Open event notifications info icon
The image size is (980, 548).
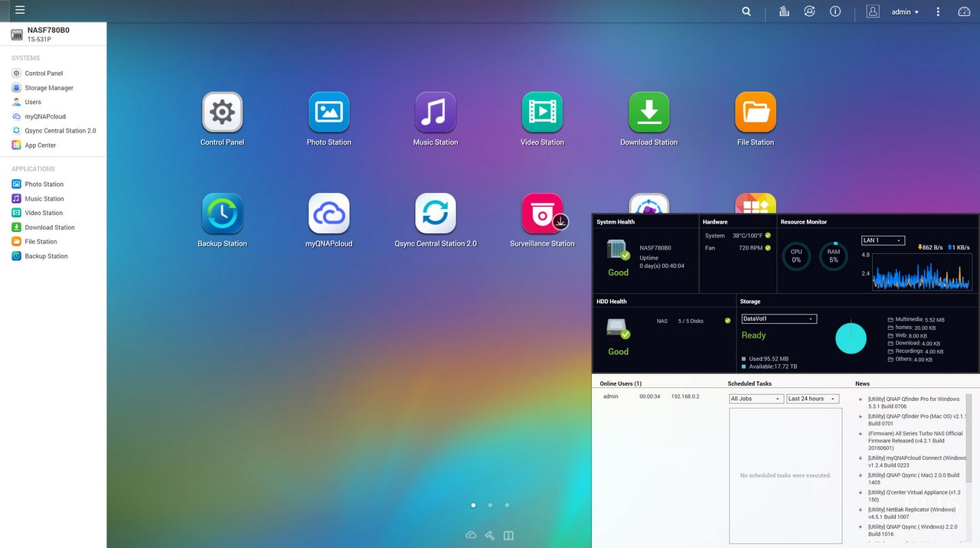coord(835,11)
